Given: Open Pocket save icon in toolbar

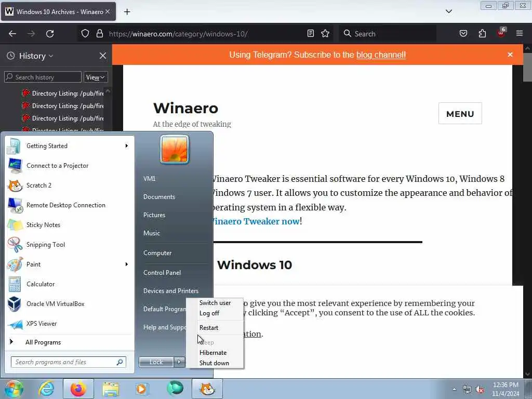Looking at the screenshot, I should (463, 34).
